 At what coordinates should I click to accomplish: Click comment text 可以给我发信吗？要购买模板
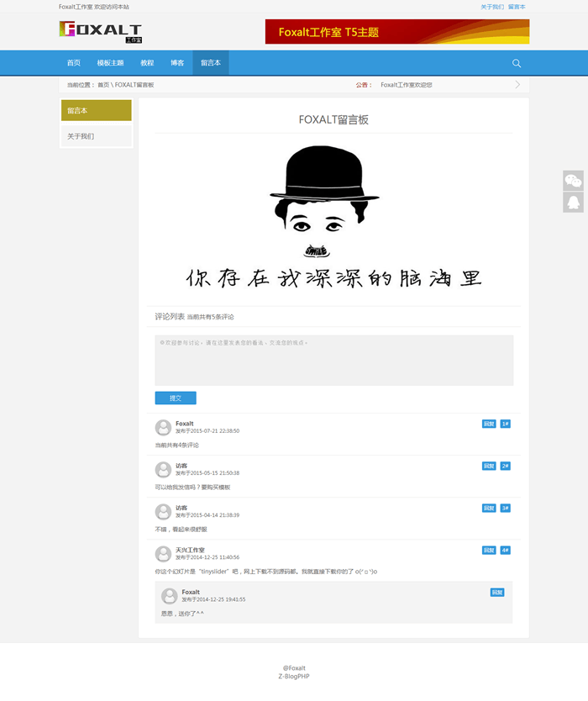pos(192,488)
